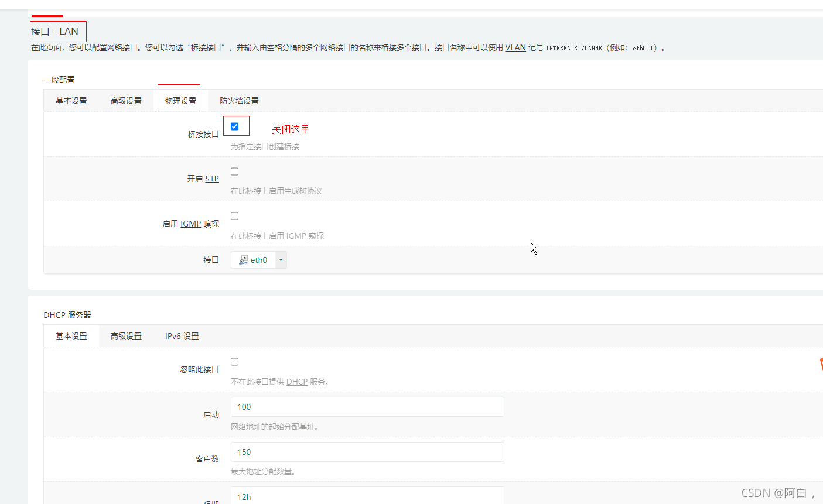Click the 为指定接口创建桥接 help text
Screen dimensions: 823x504
[x=265, y=146]
